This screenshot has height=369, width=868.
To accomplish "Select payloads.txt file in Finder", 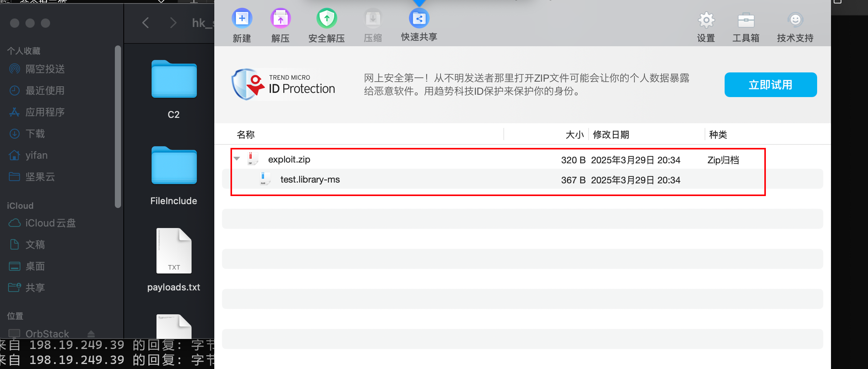I will click(174, 260).
